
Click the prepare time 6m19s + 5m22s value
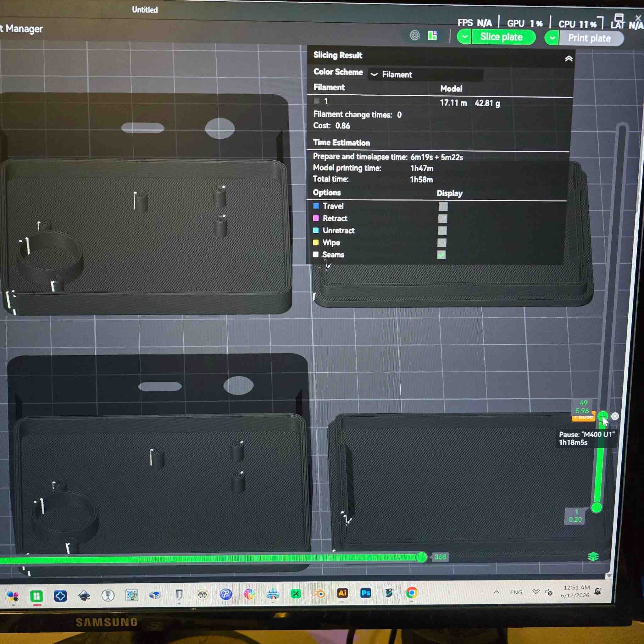tap(437, 157)
